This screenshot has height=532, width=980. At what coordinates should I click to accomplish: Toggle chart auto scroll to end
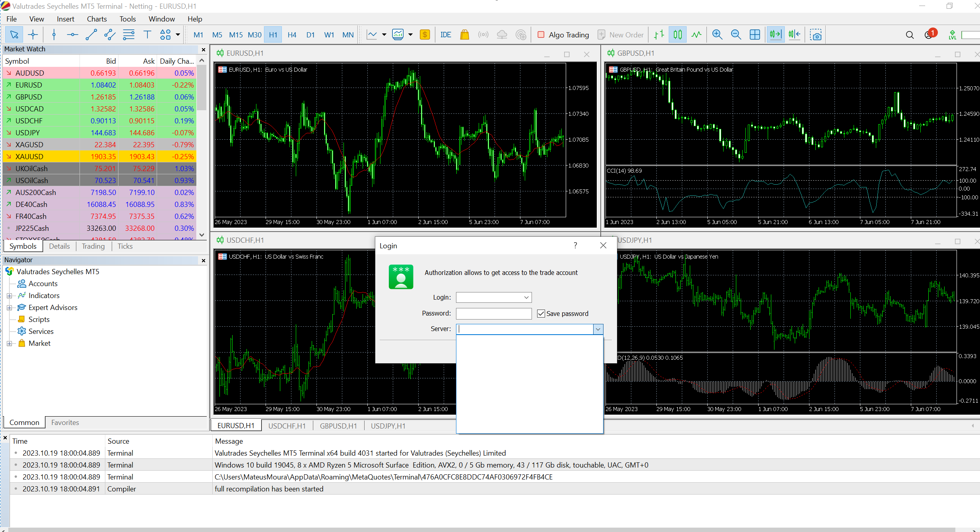pyautogui.click(x=776, y=35)
